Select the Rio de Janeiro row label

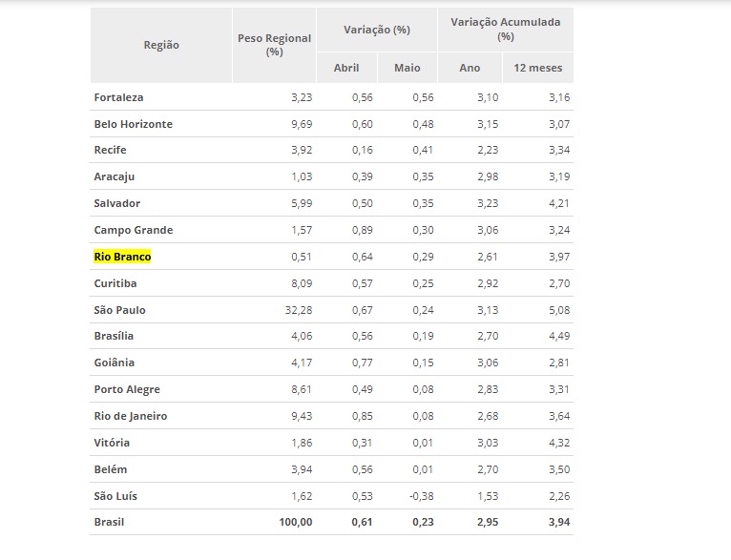[130, 416]
